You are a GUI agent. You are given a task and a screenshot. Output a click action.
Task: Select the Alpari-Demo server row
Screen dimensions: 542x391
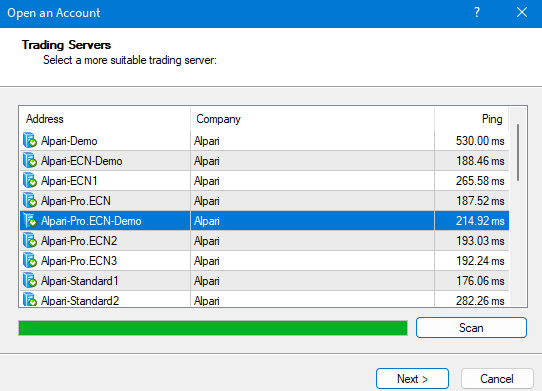(x=264, y=141)
